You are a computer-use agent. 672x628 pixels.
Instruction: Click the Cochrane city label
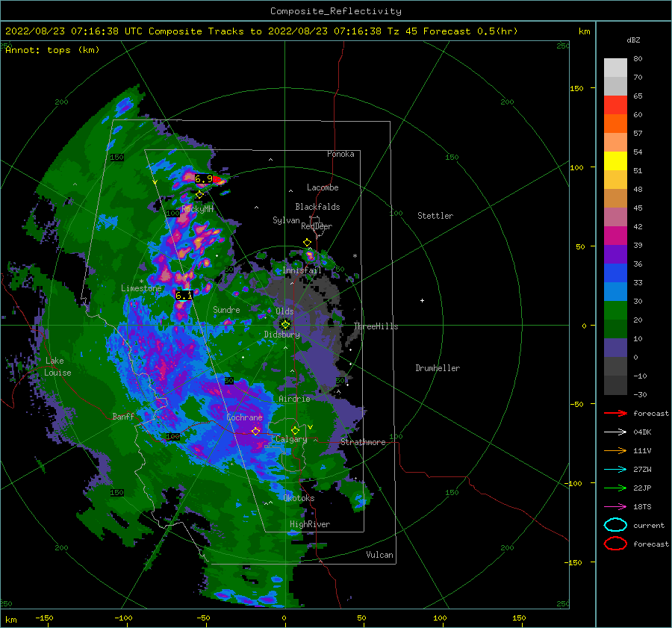pyautogui.click(x=244, y=417)
